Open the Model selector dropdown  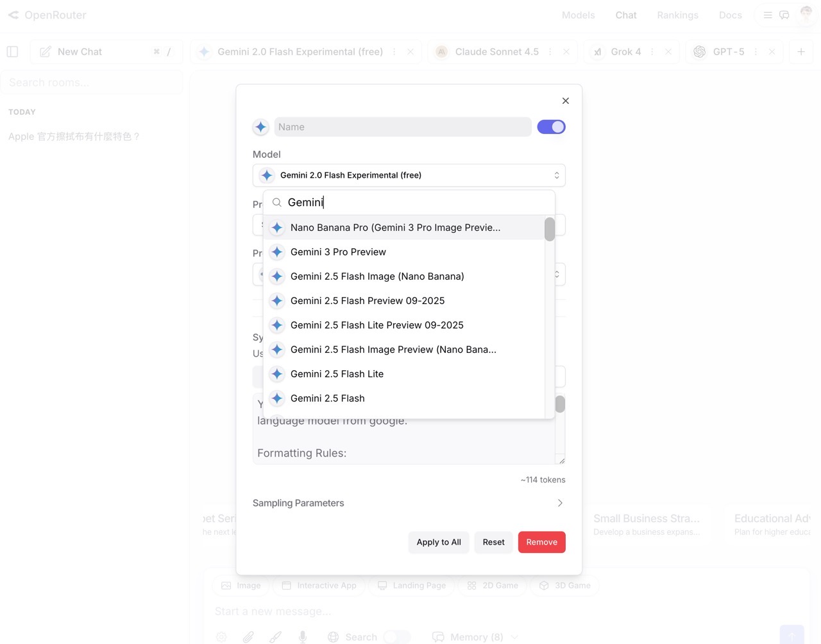click(409, 175)
